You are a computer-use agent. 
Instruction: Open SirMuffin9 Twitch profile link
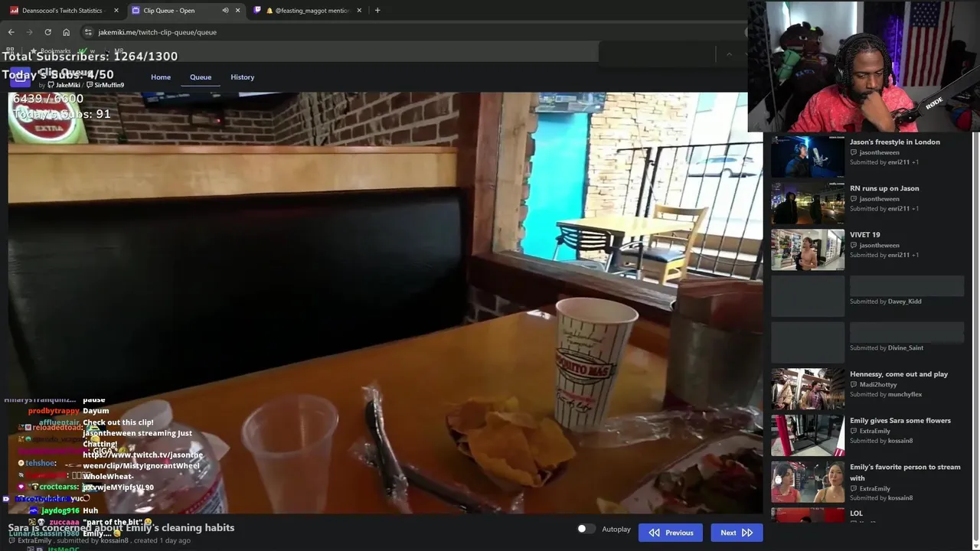[x=106, y=85]
